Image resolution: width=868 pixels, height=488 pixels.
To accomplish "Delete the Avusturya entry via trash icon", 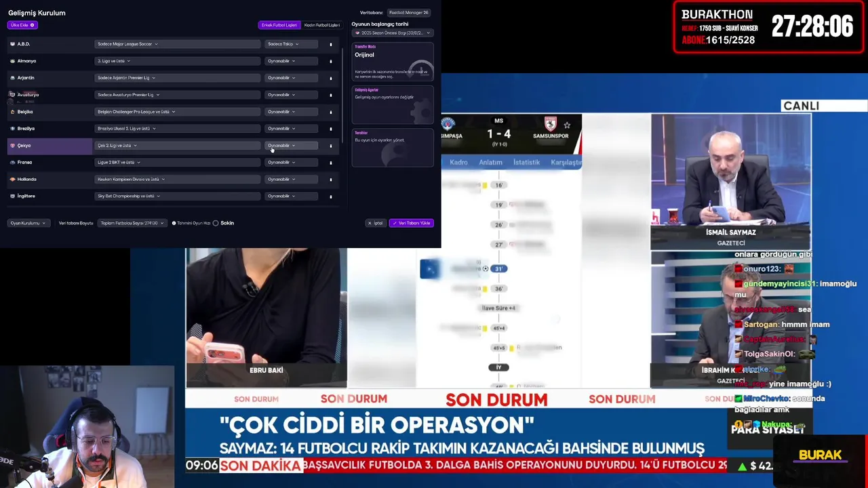I will 331,95.
